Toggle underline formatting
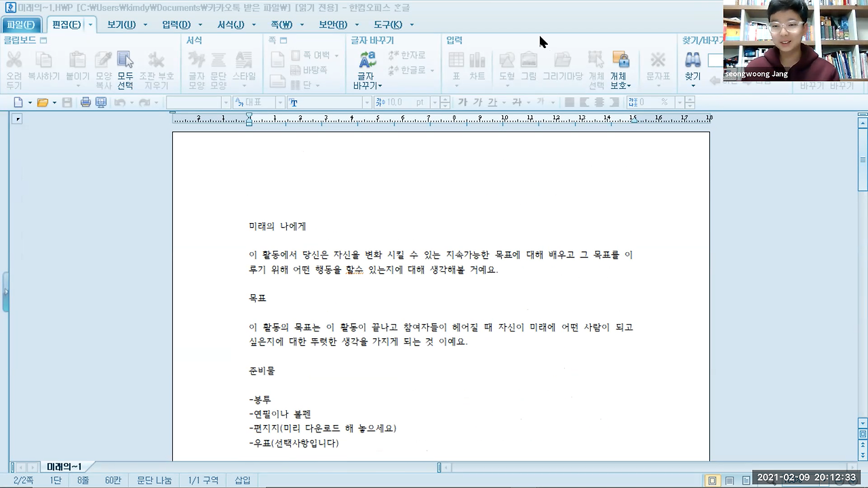868x488 pixels. click(493, 102)
